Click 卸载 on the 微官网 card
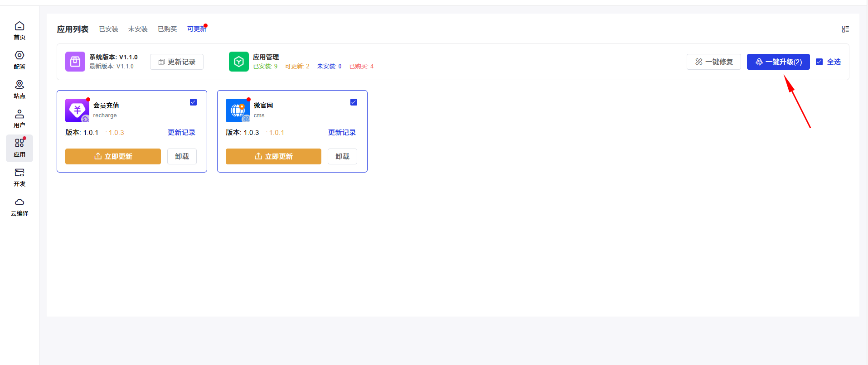The image size is (868, 365). (x=342, y=156)
